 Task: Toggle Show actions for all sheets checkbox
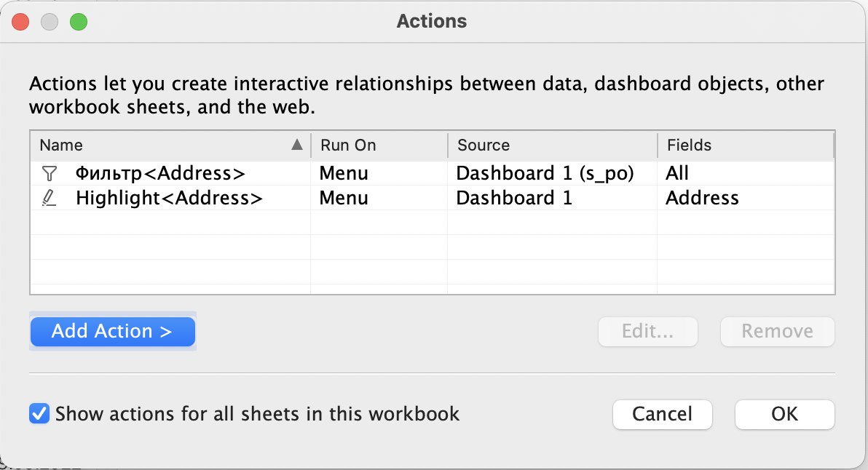coord(39,413)
